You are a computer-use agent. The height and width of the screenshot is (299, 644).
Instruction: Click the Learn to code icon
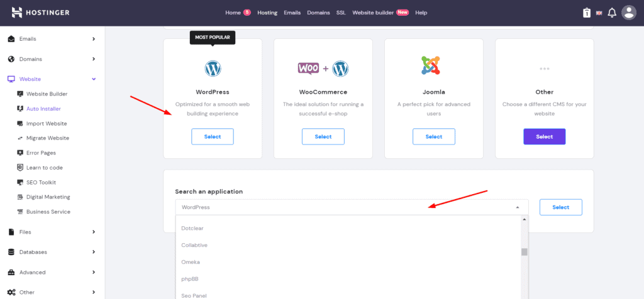pyautogui.click(x=20, y=167)
